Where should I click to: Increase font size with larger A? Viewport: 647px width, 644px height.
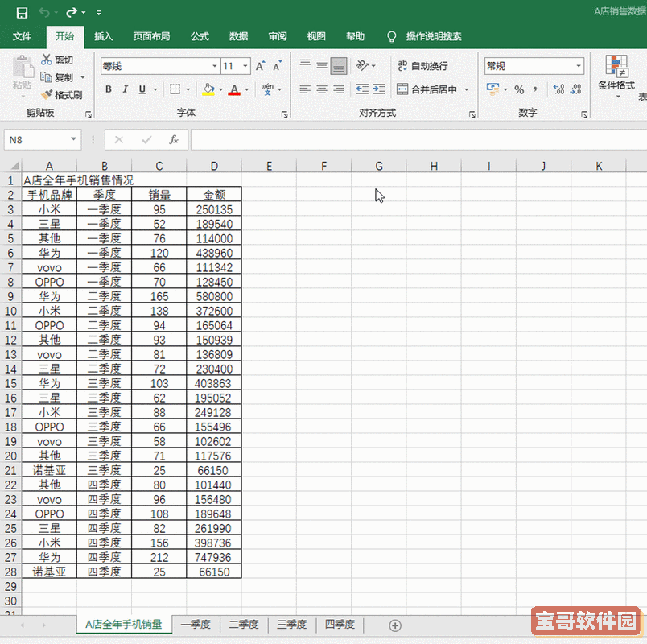(x=261, y=66)
